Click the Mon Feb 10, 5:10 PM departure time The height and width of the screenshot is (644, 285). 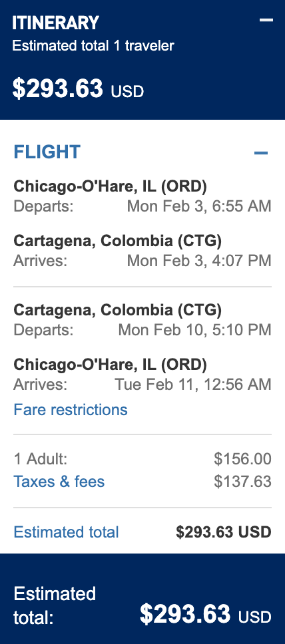(x=195, y=329)
